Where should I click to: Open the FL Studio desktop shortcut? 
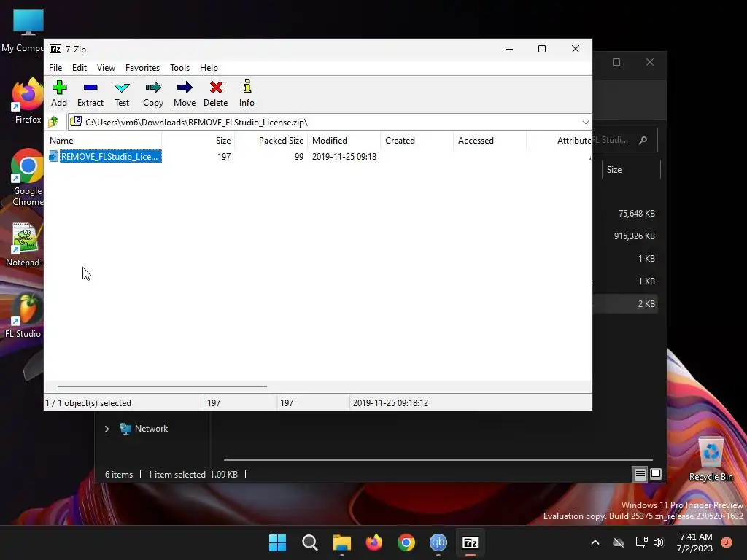(24, 315)
